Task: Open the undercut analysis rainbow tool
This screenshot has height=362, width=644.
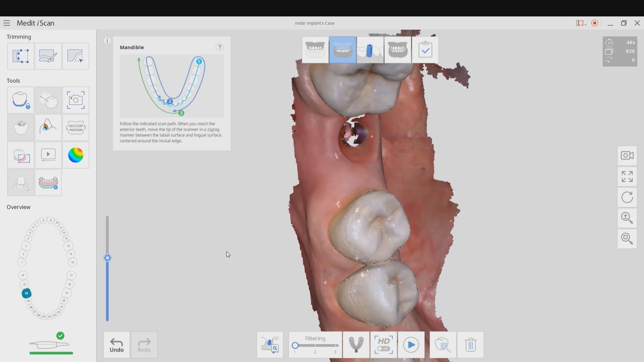Action: (x=48, y=128)
